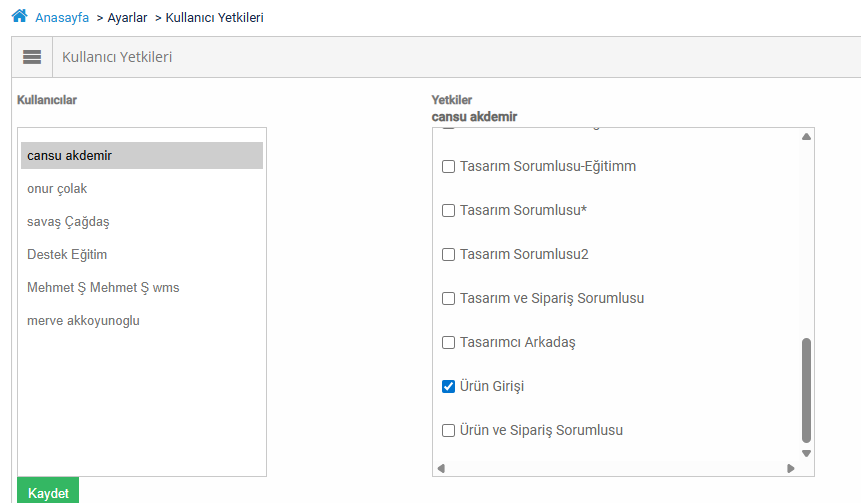The image size is (861, 503).
Task: Go to Anasayfa breadcrumb link
Action: click(62, 18)
